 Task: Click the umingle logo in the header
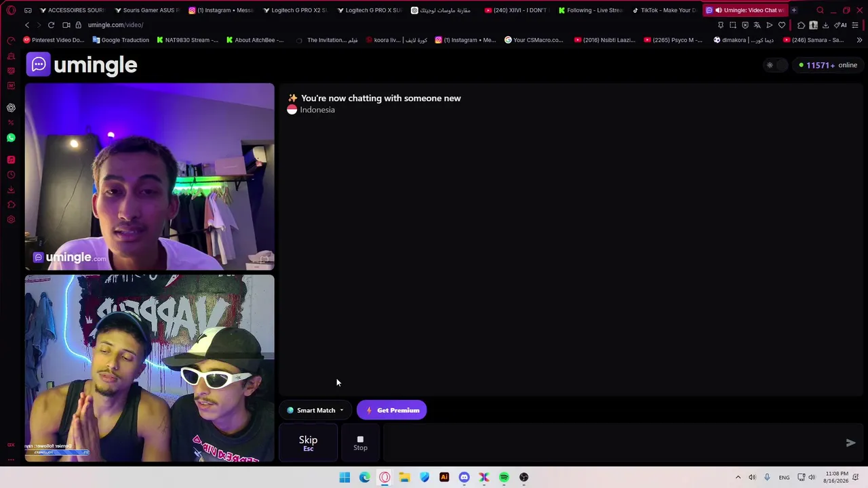[x=82, y=65]
